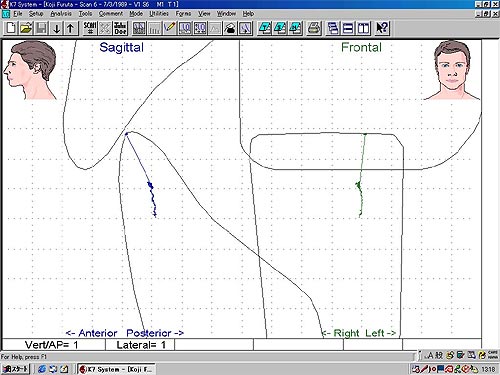Click the 13:18 system tray clock
Viewport: 500px width, 375px height.
[488, 369]
